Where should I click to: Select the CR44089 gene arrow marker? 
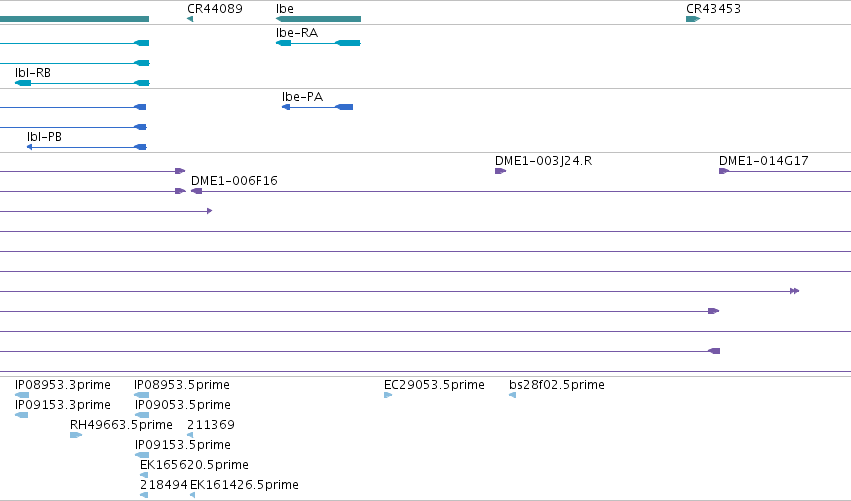(190, 20)
